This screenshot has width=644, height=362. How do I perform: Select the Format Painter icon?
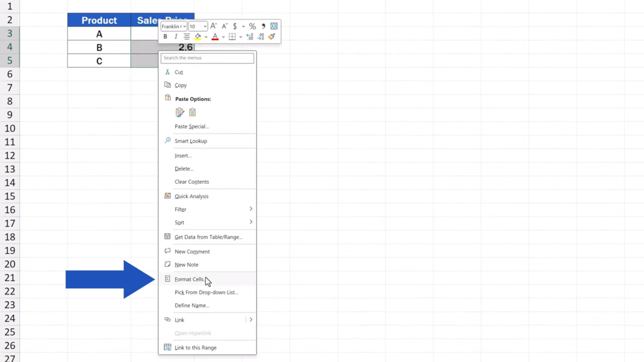pyautogui.click(x=272, y=37)
